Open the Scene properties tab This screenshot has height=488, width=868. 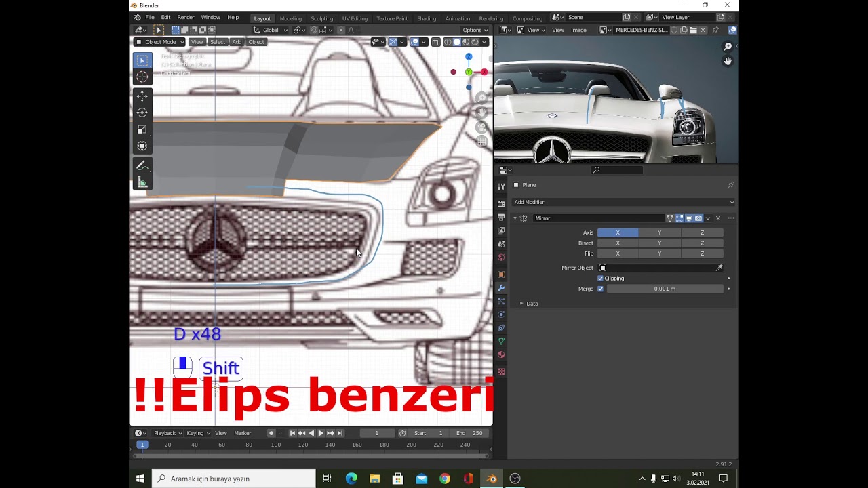click(x=501, y=244)
